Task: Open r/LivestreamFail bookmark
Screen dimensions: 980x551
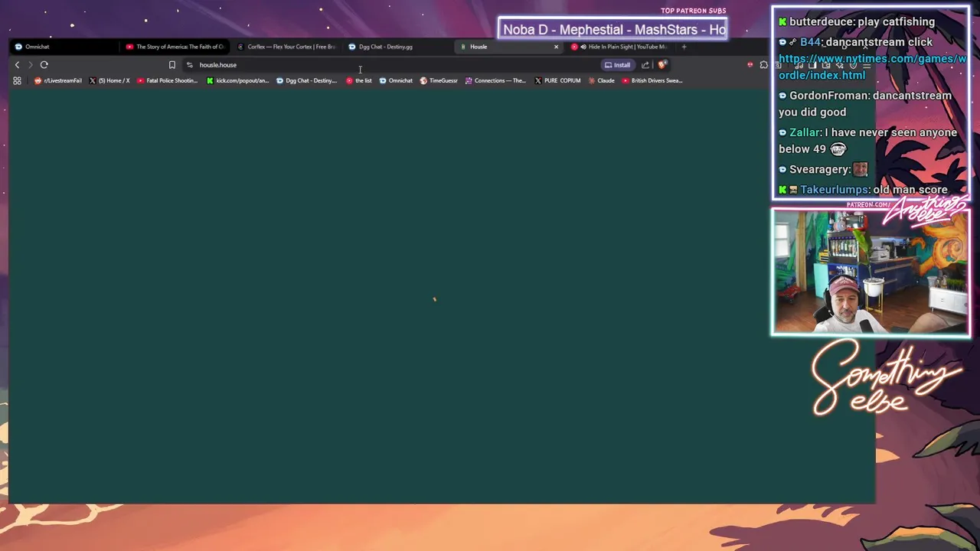Action: (x=58, y=80)
